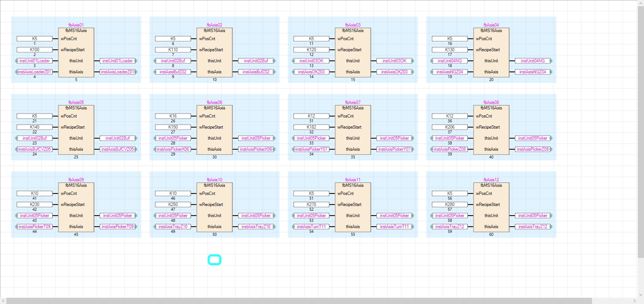644x304 pixels.
Task: Click the vertical scrollbar down arrow
Action: pos(641,294)
